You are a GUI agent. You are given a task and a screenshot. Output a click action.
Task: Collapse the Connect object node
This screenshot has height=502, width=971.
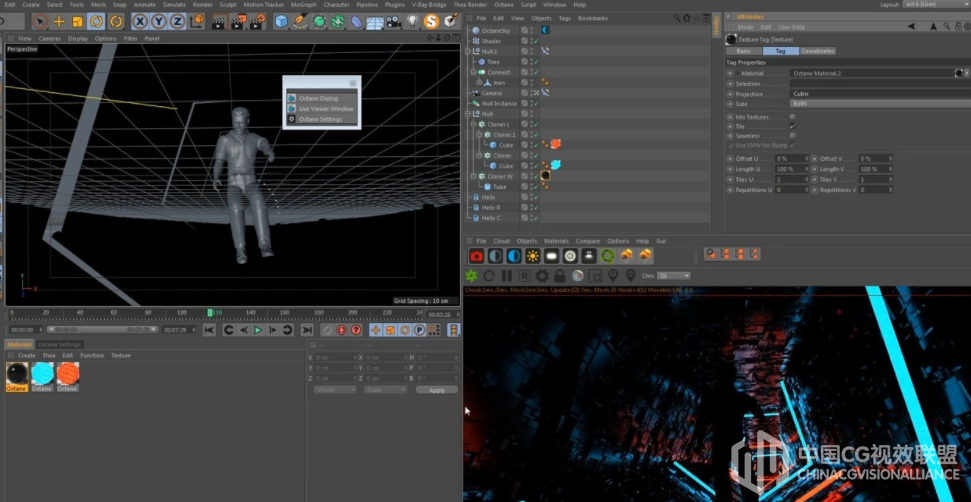474,72
